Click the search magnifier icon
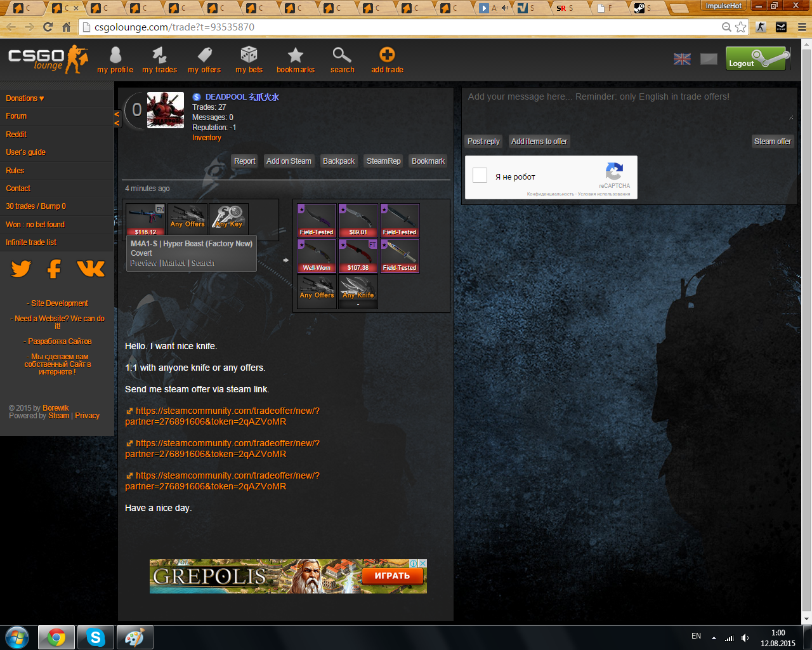 tap(342, 56)
